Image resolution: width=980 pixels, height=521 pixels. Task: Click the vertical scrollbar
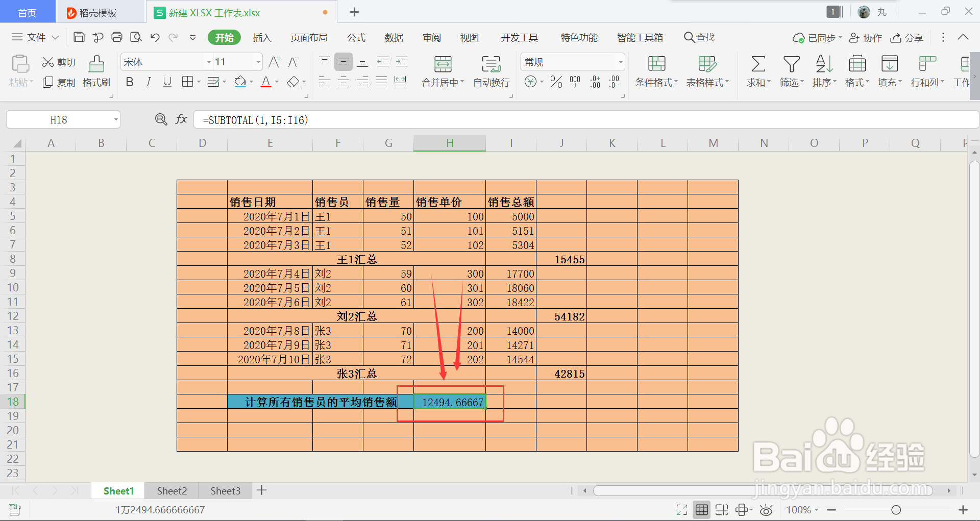point(974,309)
